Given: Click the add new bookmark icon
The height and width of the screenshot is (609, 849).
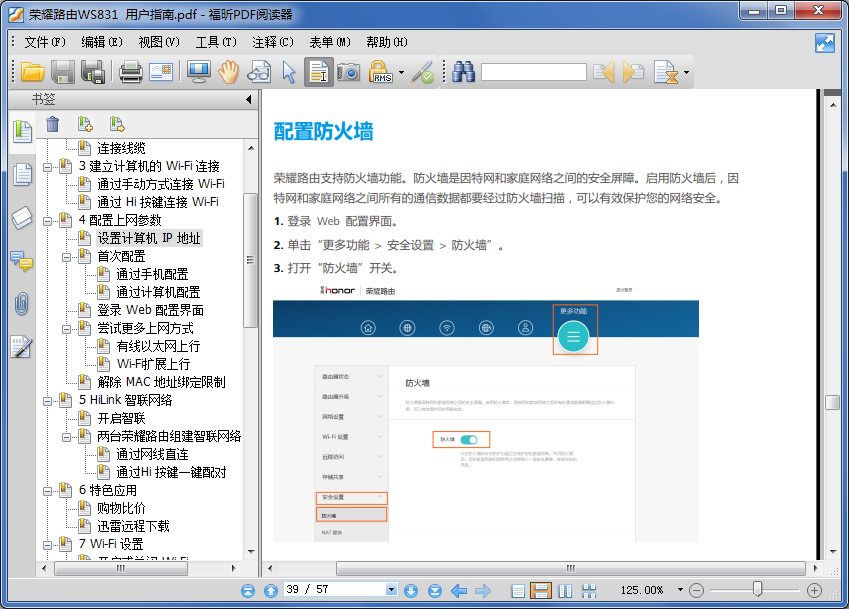Looking at the screenshot, I should coord(85,124).
